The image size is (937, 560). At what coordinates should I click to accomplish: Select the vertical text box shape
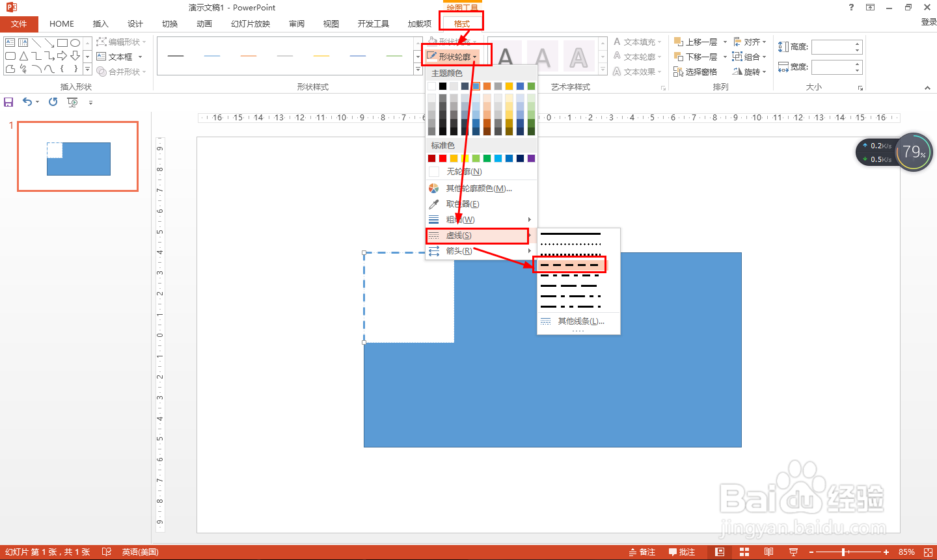click(23, 43)
